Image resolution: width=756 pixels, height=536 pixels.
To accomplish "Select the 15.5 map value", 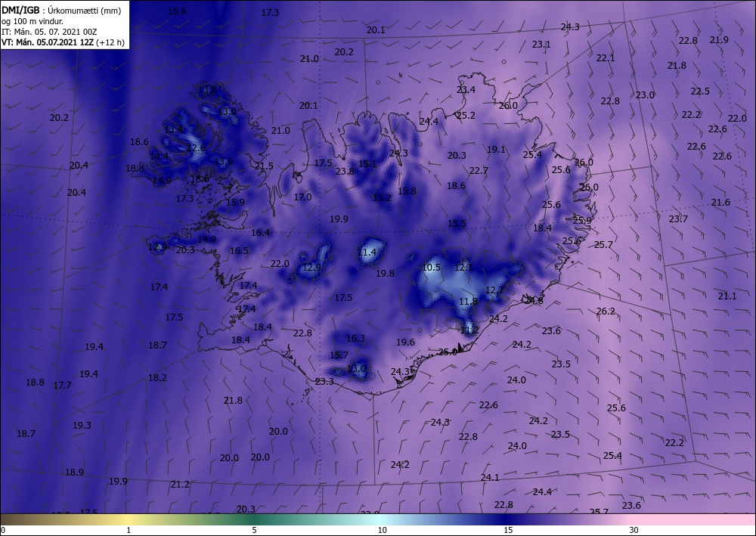I will 457,224.
